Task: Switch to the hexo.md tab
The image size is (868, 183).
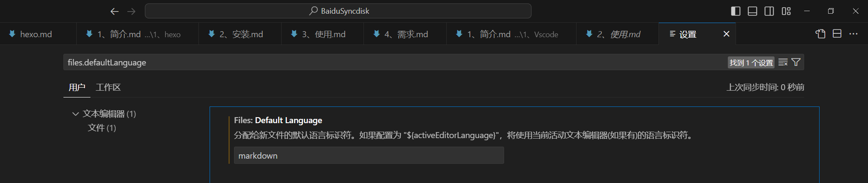Action: [38, 34]
